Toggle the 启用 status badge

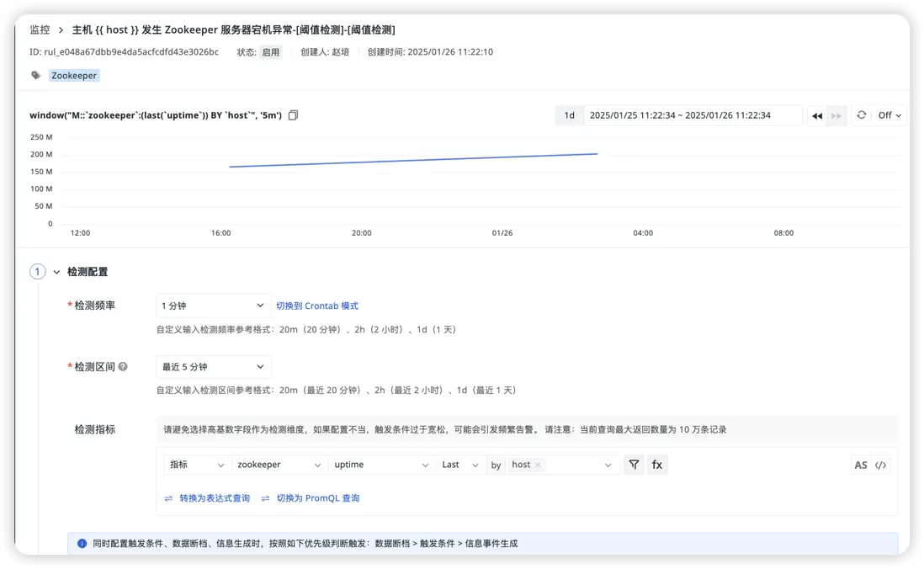270,51
